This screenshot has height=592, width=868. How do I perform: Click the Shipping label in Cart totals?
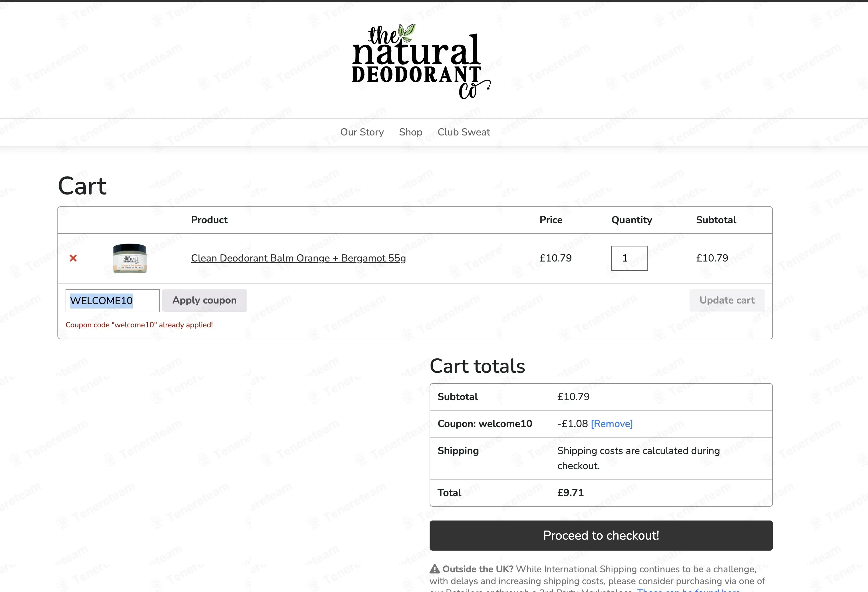pos(458,451)
